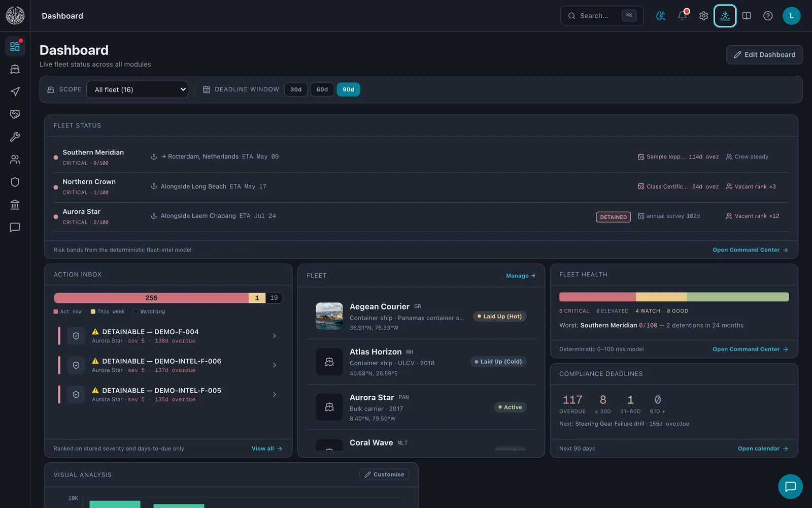This screenshot has width=812, height=508.
Task: Click the company logo at top left
Action: click(x=15, y=16)
